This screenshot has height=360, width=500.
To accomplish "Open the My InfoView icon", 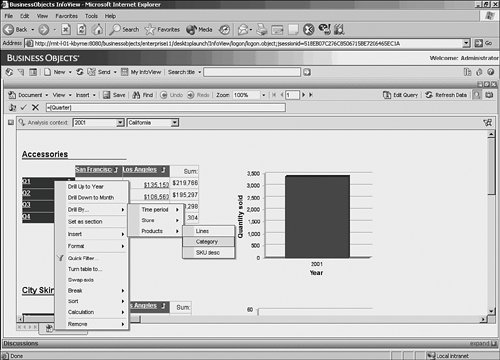I will tap(124, 72).
